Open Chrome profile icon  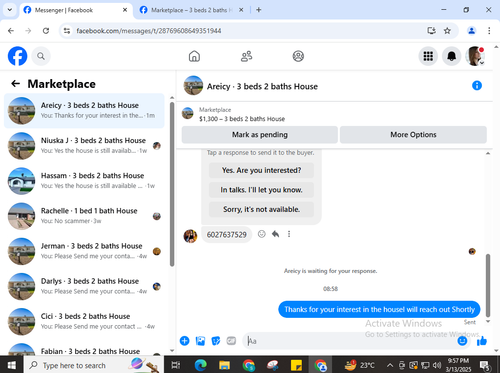click(471, 31)
